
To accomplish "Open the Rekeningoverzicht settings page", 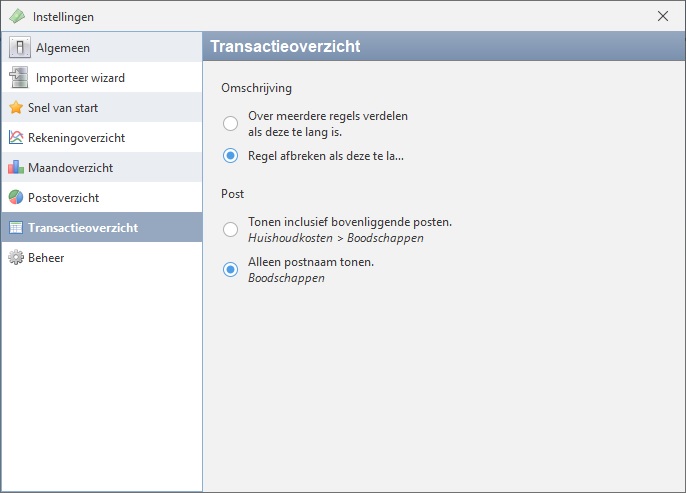I will click(x=102, y=137).
